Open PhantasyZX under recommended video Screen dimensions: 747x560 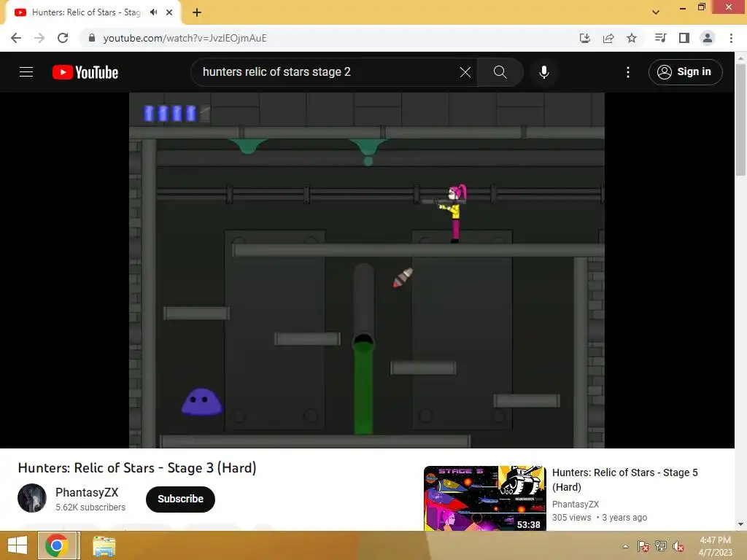575,505
